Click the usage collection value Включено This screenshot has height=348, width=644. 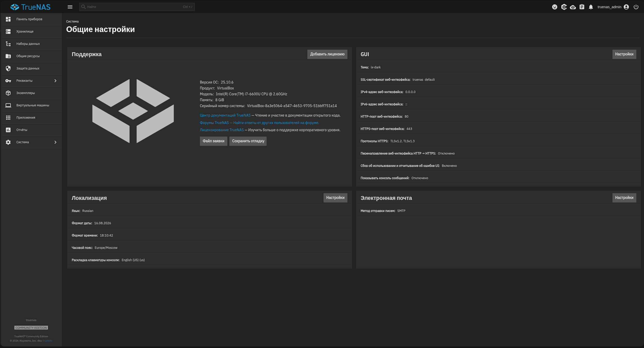point(449,166)
